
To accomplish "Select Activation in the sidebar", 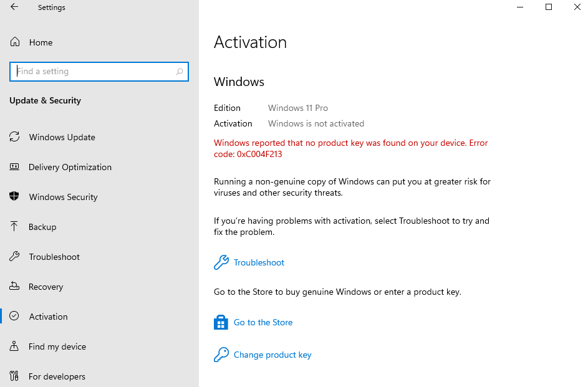I will click(49, 317).
